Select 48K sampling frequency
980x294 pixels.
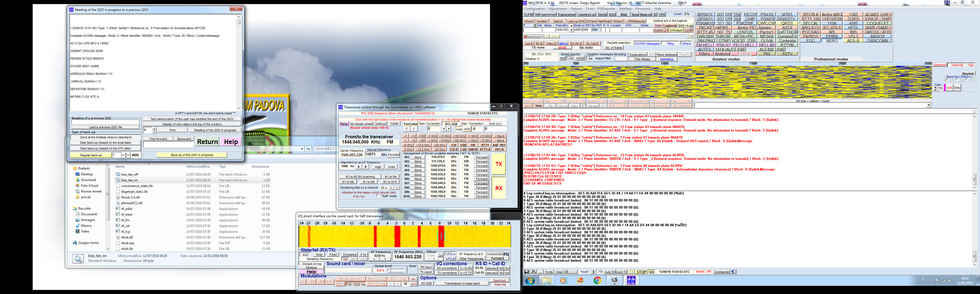345,259
